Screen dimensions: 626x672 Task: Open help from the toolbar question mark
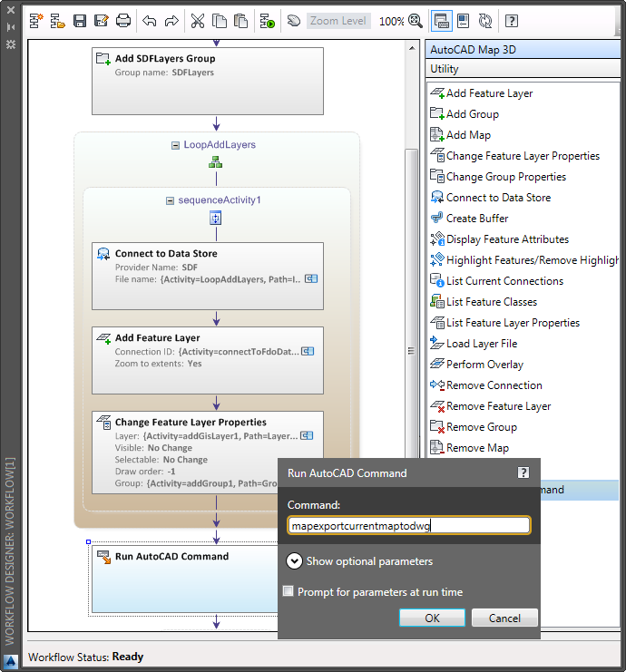click(512, 21)
